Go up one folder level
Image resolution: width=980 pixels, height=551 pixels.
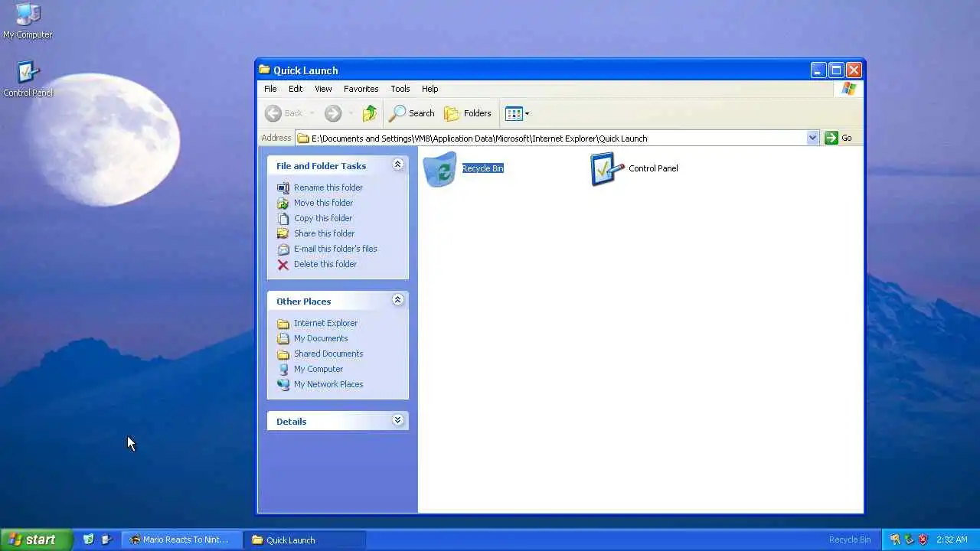370,113
